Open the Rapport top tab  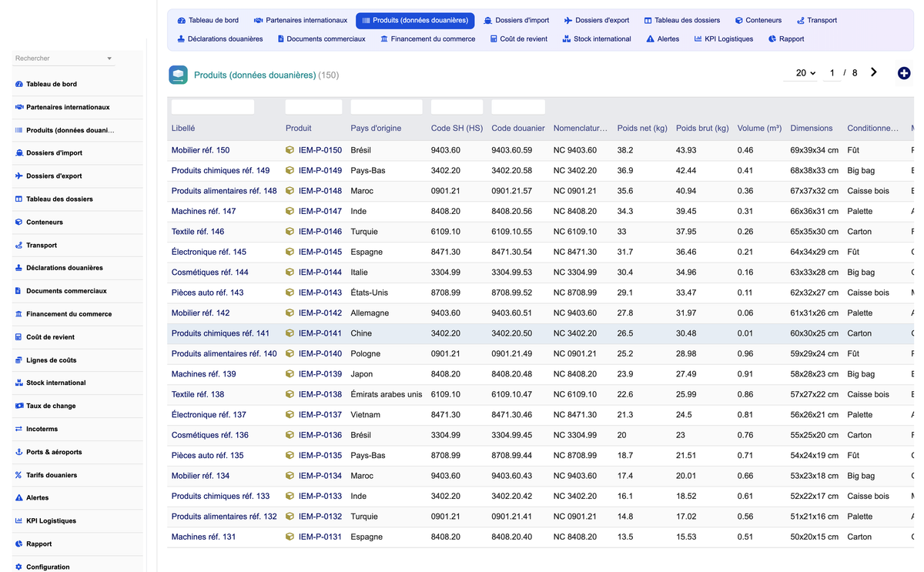786,39
